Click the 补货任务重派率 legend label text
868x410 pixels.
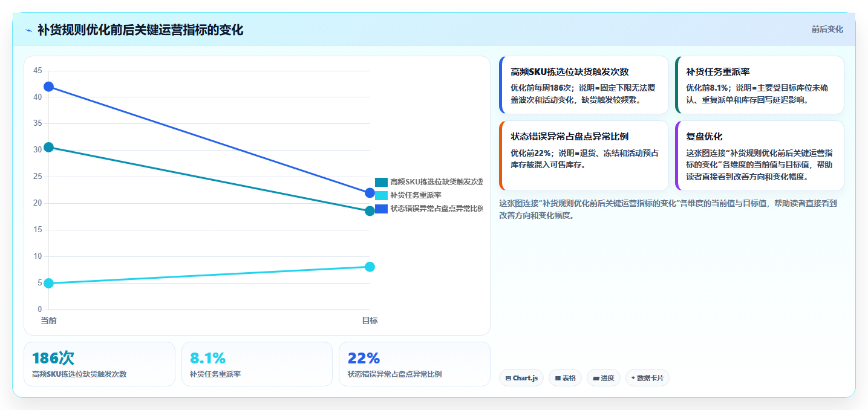click(x=416, y=195)
